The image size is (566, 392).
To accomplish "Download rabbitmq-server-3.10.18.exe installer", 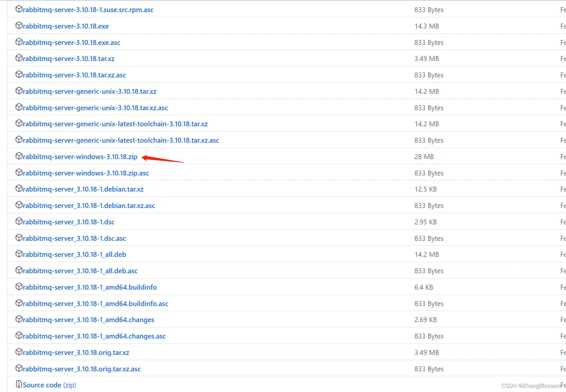I will [x=66, y=26].
